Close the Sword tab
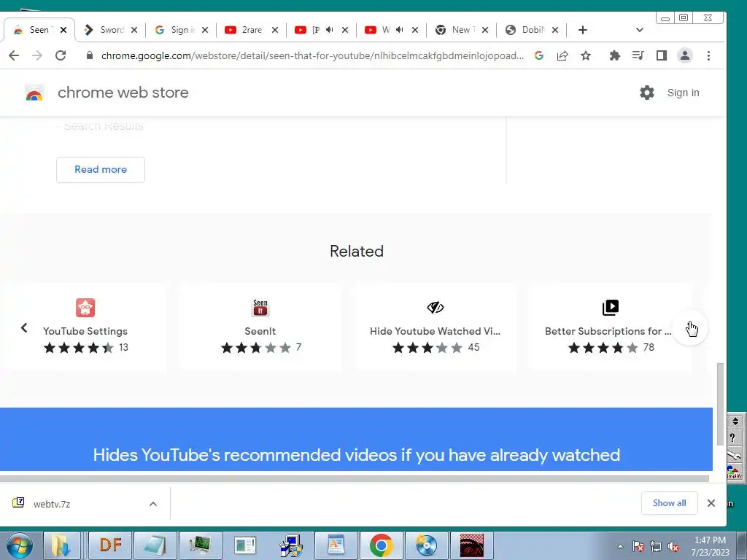The width and height of the screenshot is (747, 560). 134,30
